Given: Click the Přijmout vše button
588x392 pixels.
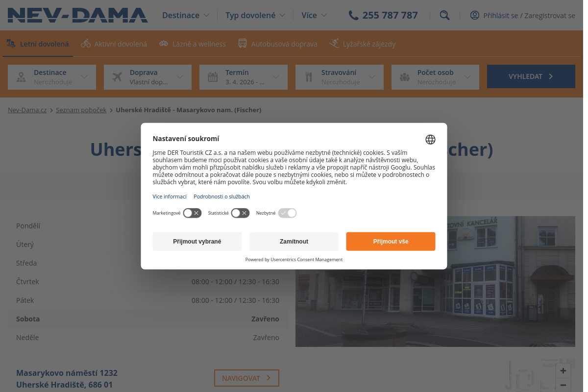Looking at the screenshot, I should 391,242.
